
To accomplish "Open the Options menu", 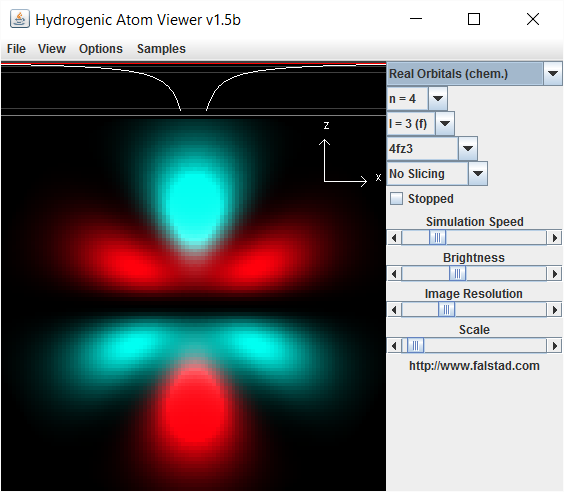I will (101, 49).
